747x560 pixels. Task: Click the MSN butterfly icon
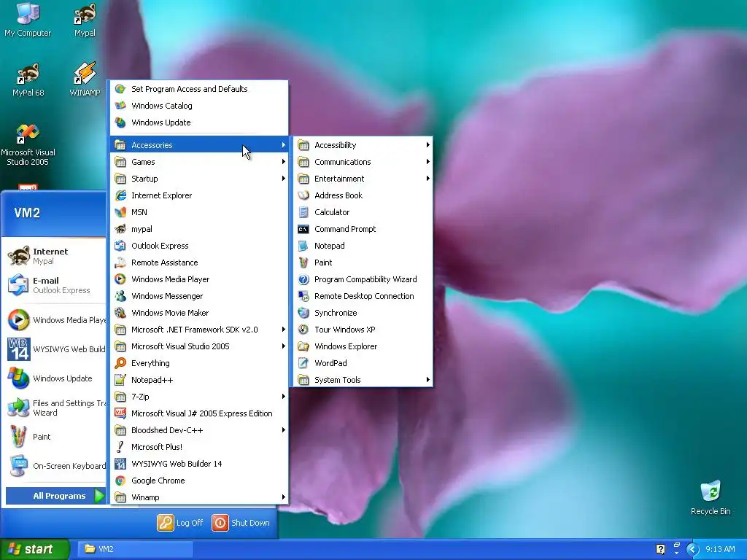(x=120, y=212)
